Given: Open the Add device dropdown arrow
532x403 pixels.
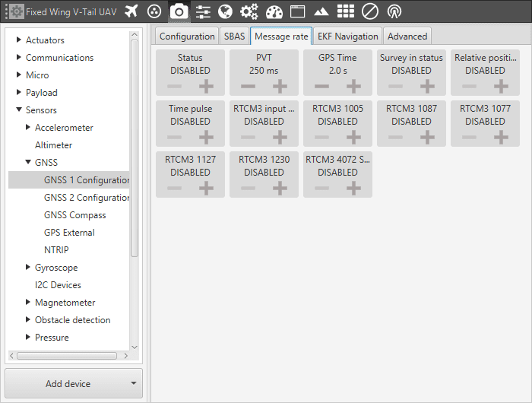Looking at the screenshot, I should pyautogui.click(x=134, y=383).
